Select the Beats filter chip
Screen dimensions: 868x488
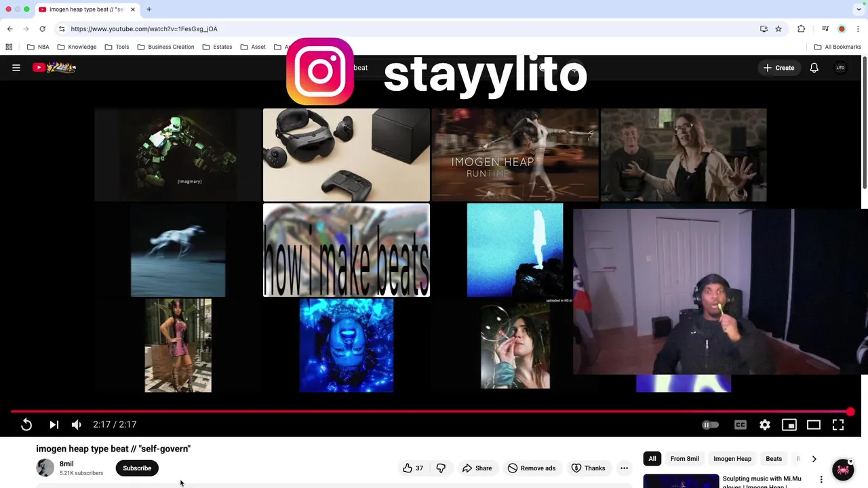point(774,459)
